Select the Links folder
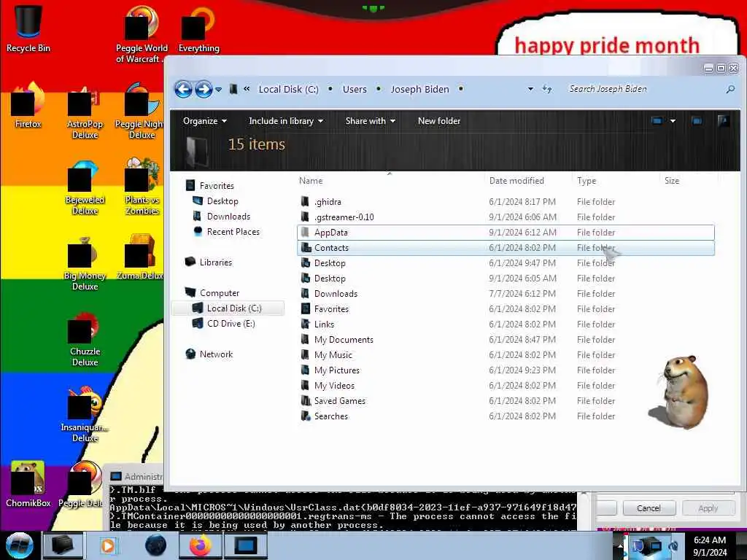This screenshot has height=560, width=747. 506,324
